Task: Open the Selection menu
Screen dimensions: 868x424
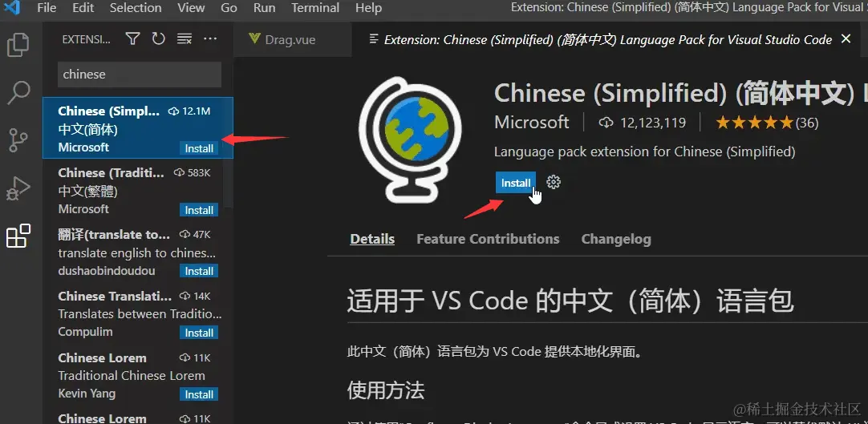Action: [136, 8]
